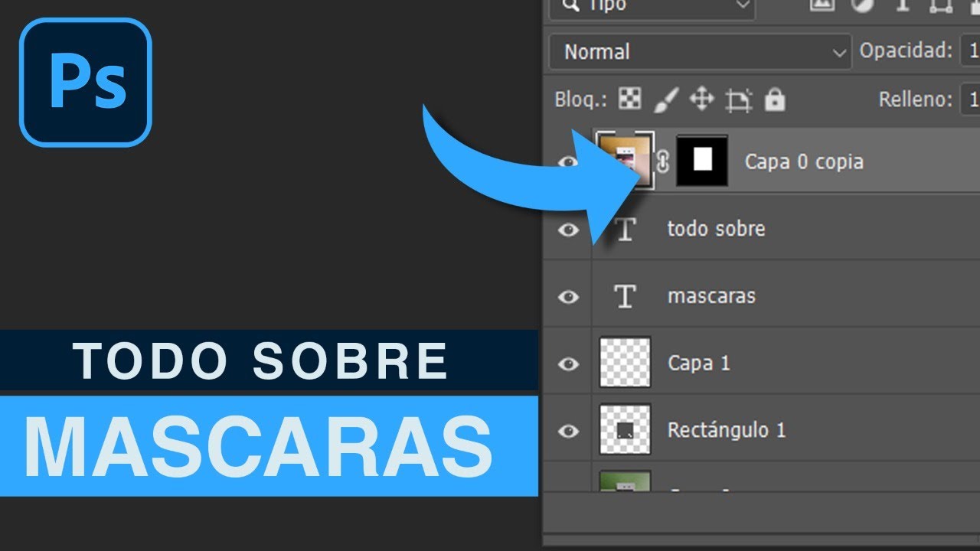
Task: Select layer named Rectángulo 1
Action: coord(727,430)
